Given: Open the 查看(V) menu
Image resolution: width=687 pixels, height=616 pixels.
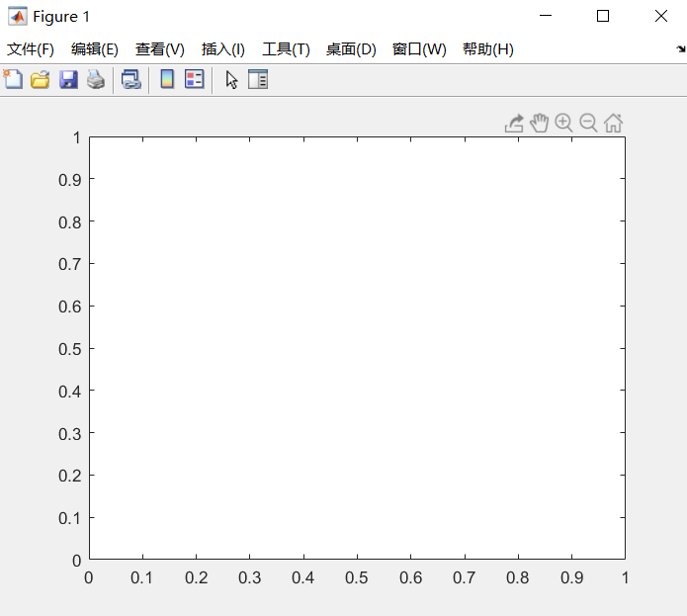Looking at the screenshot, I should [x=160, y=49].
